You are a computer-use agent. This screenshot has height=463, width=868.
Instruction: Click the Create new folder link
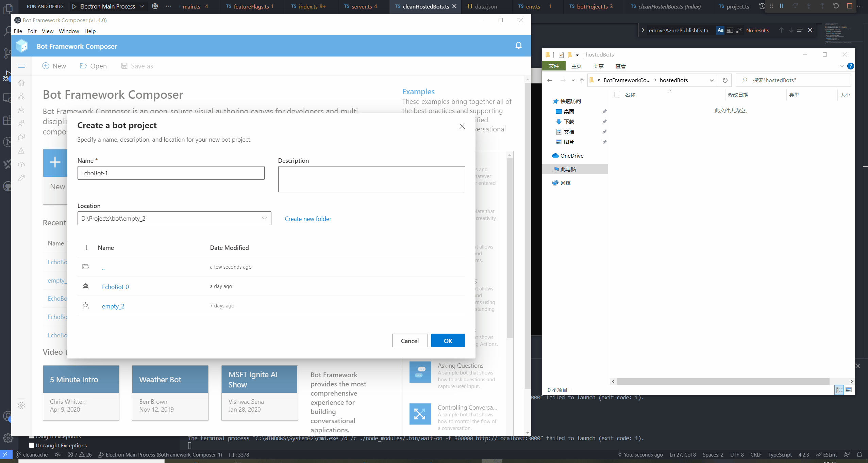point(308,219)
